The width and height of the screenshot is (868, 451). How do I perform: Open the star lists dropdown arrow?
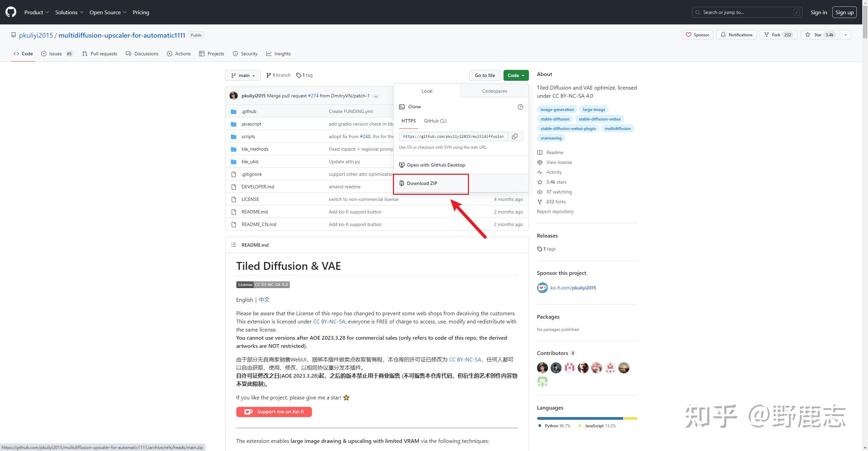point(846,35)
